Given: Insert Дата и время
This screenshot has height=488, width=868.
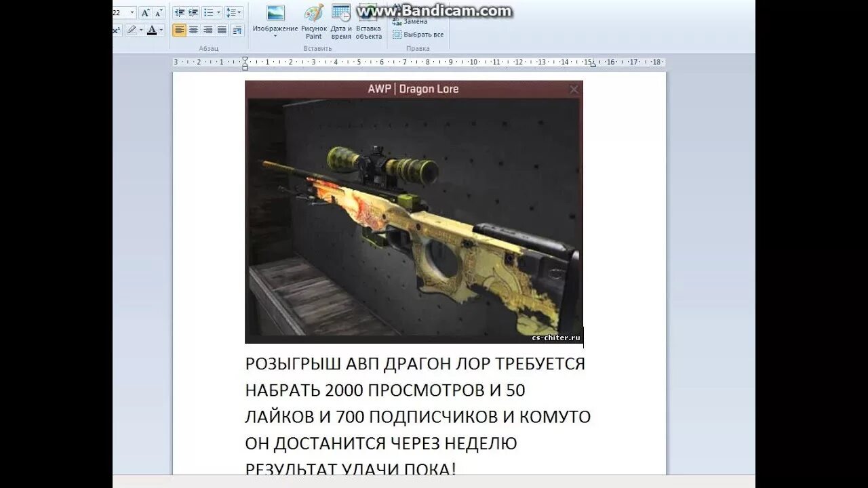Looking at the screenshot, I should click(341, 22).
